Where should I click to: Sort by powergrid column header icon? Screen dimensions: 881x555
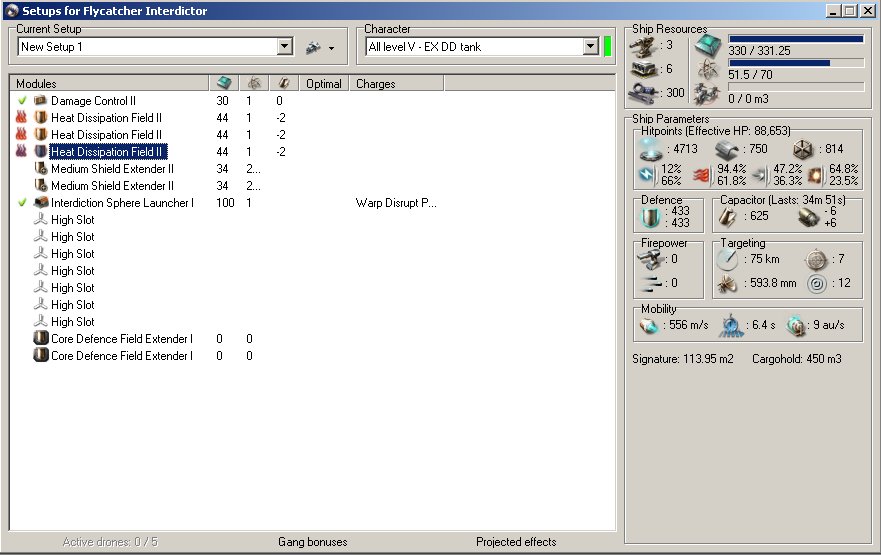254,83
